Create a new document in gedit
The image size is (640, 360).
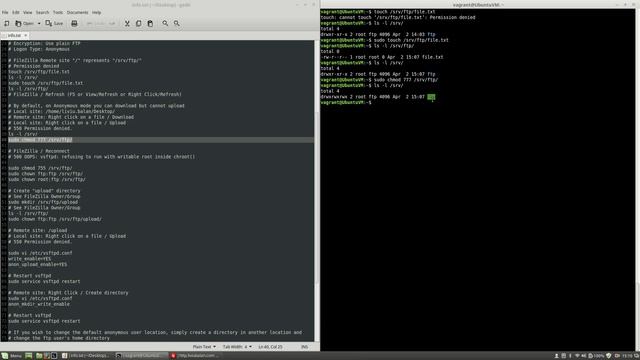7,24
